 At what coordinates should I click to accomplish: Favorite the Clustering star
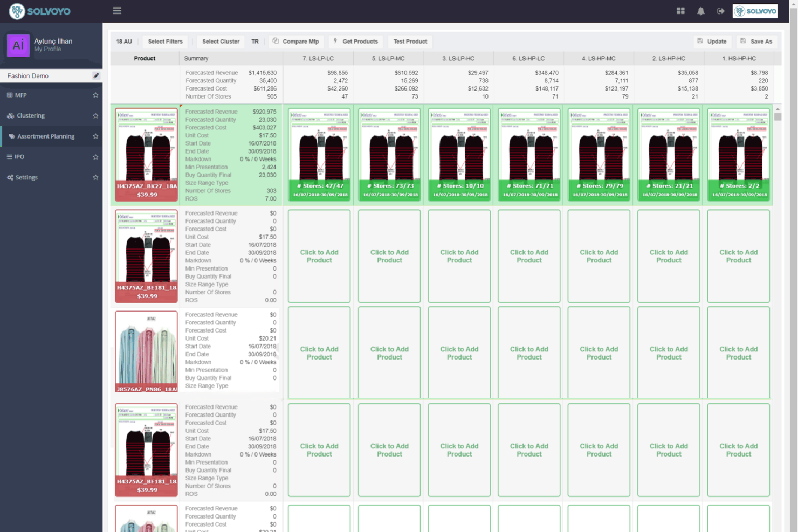click(95, 116)
